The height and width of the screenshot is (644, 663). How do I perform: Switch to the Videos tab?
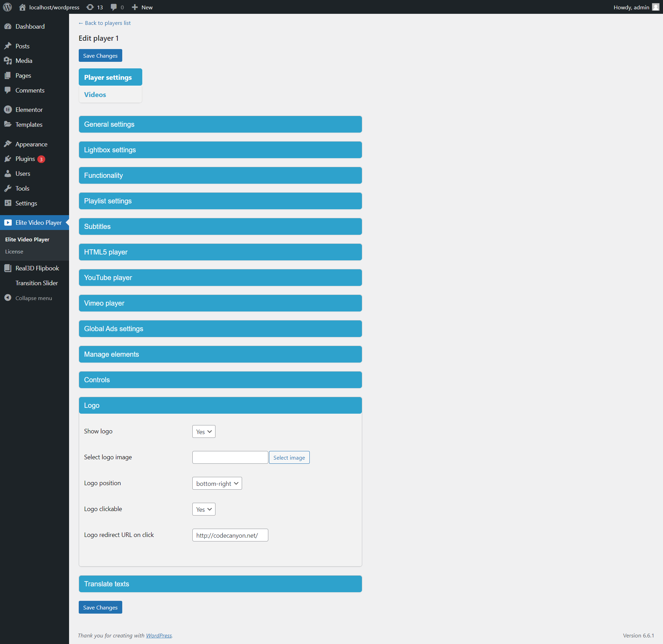(95, 95)
